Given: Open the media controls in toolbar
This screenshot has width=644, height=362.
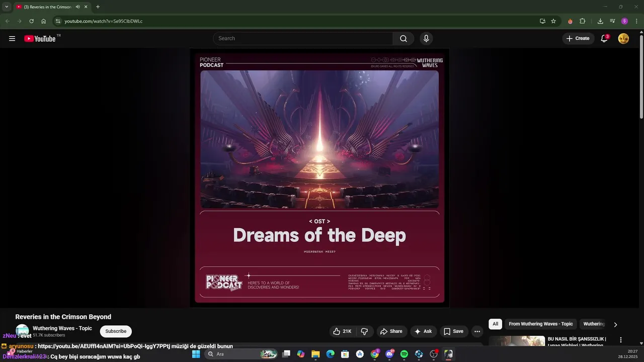Looking at the screenshot, I should coord(612,21).
